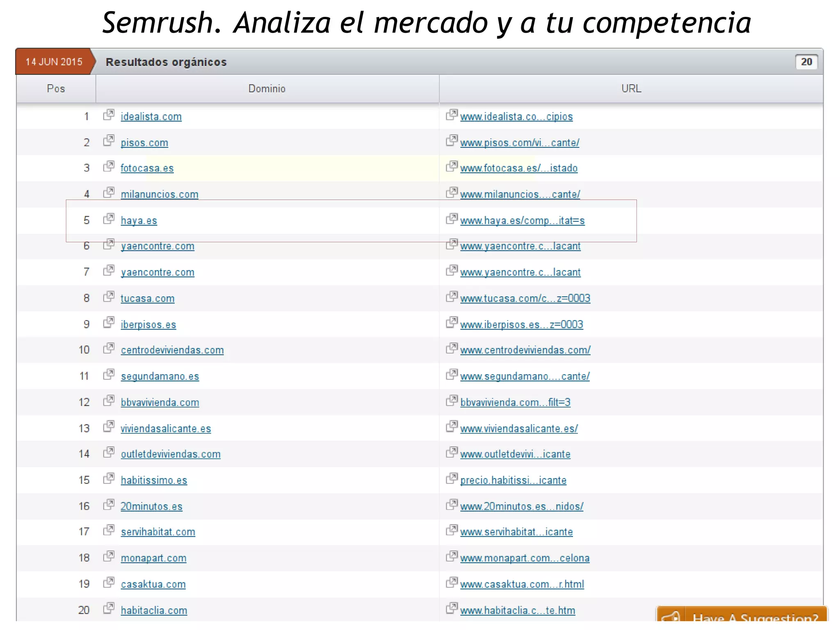840x630 pixels.
Task: Open iberpisos.es domain link
Action: tap(148, 325)
